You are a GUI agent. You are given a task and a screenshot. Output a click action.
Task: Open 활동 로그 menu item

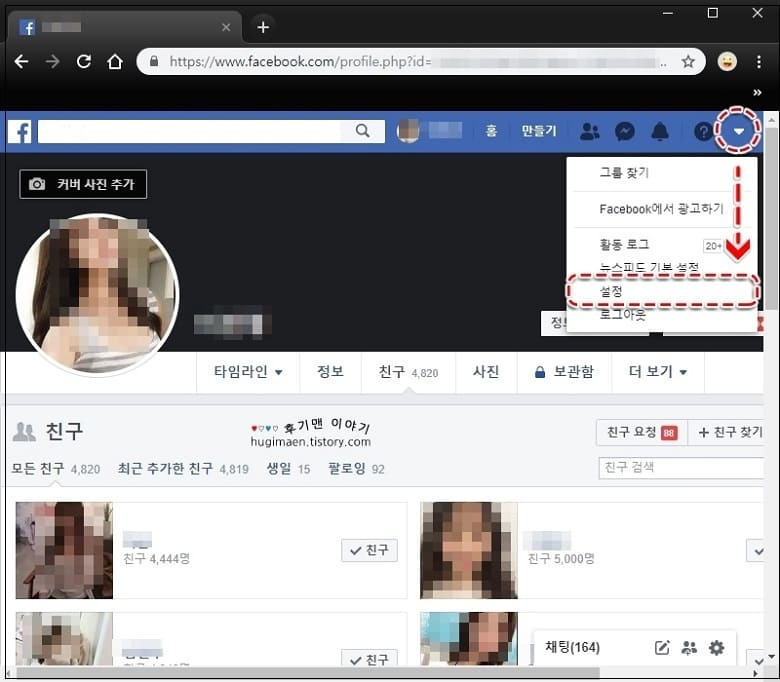pyautogui.click(x=625, y=244)
